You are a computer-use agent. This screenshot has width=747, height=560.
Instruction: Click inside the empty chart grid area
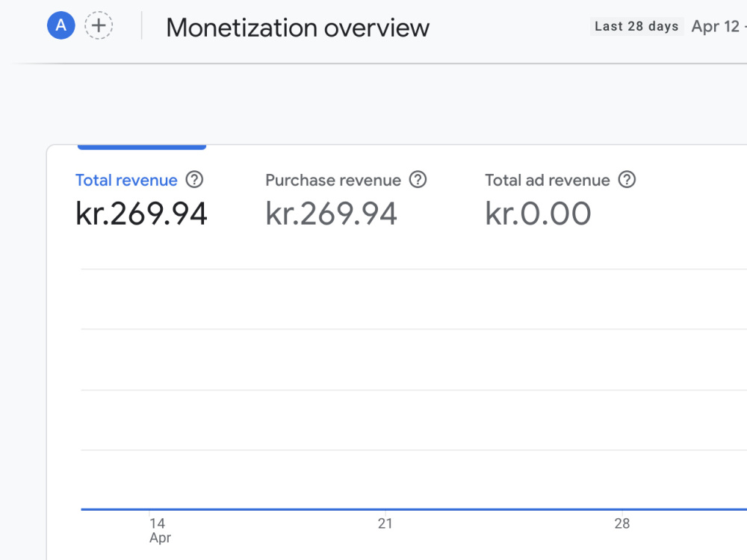[414, 390]
